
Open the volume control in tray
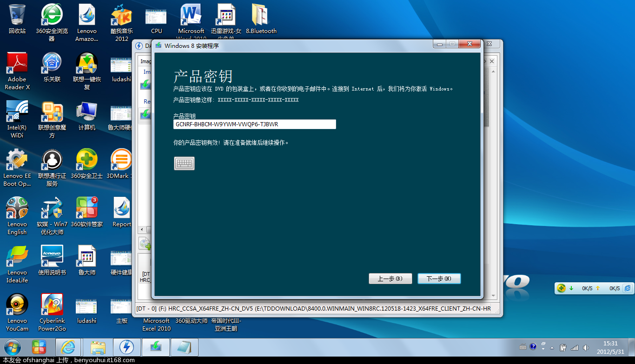click(586, 347)
